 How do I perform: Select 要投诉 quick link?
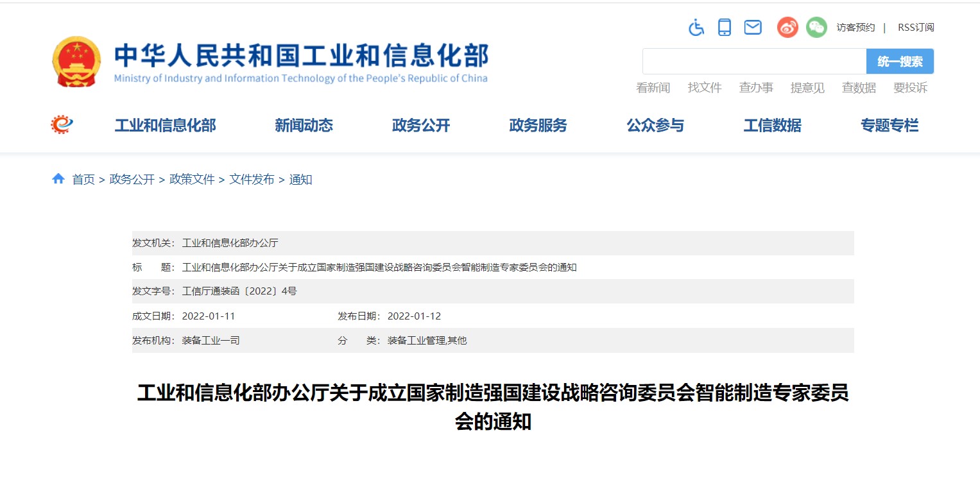[x=910, y=88]
